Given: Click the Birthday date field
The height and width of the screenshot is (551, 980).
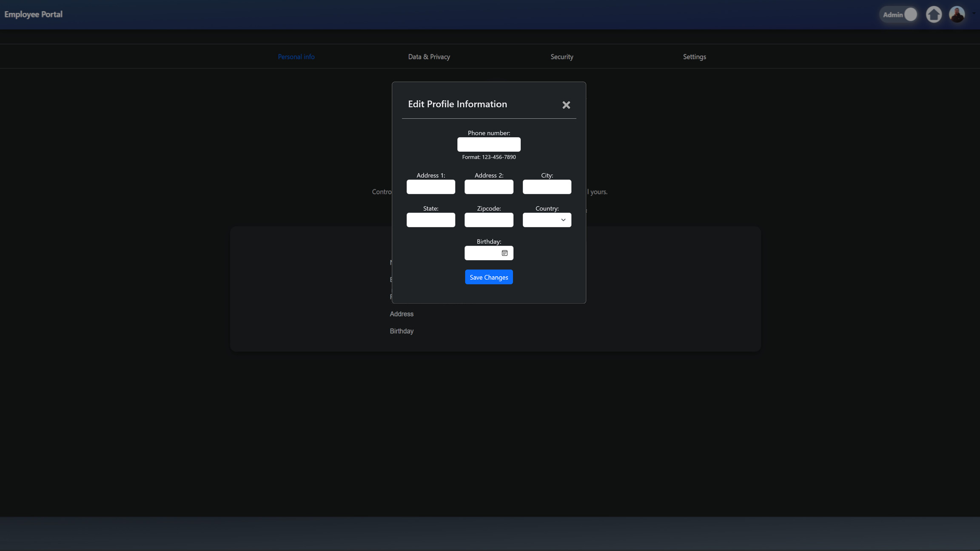Looking at the screenshot, I should (489, 253).
